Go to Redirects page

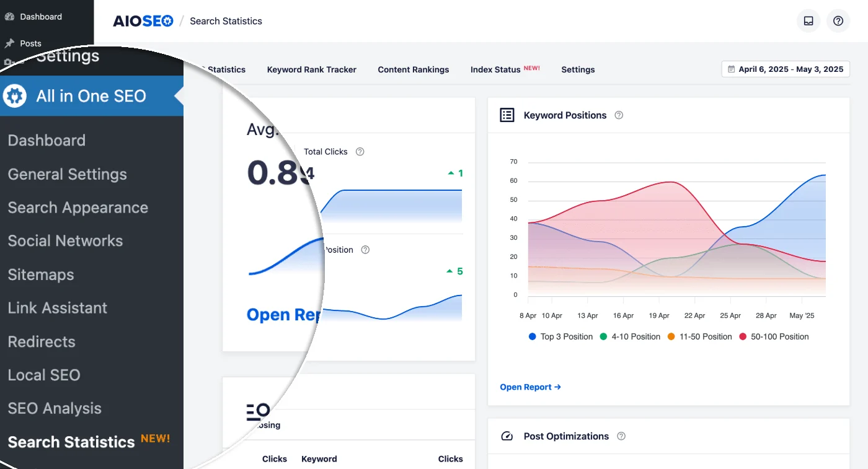(42, 341)
